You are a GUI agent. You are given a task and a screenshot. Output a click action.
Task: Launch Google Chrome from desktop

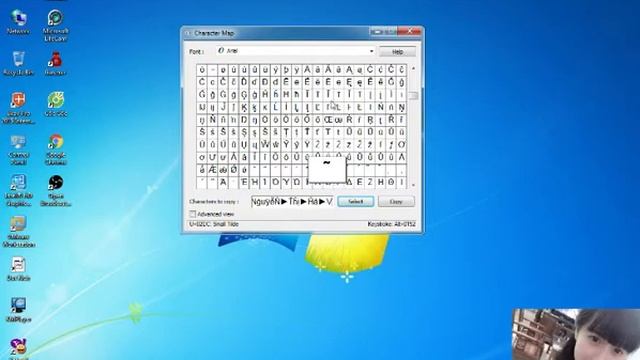(x=56, y=149)
